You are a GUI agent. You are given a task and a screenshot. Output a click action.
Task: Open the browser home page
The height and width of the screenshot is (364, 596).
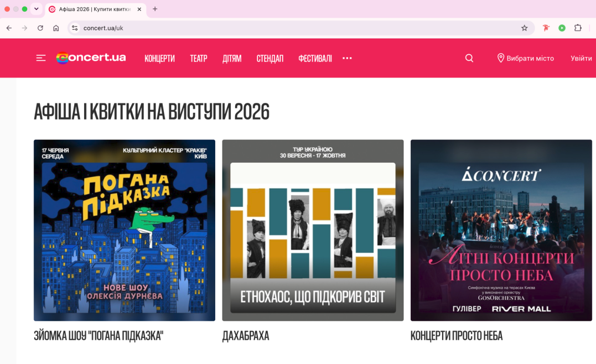pyautogui.click(x=56, y=28)
